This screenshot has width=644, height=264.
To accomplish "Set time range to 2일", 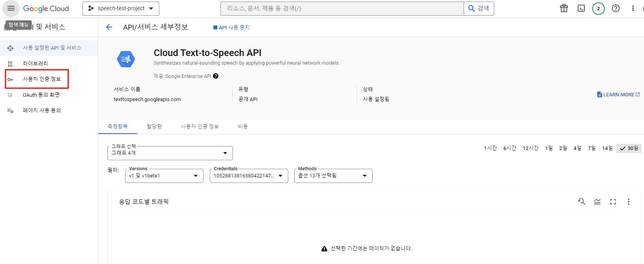I will (563, 148).
